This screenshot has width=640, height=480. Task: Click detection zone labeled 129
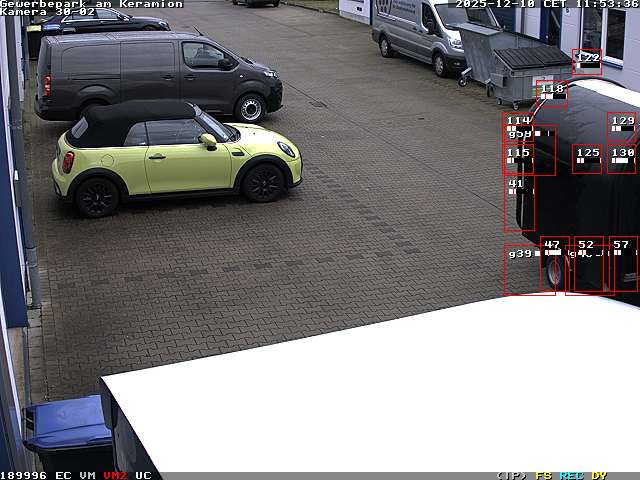(x=622, y=127)
